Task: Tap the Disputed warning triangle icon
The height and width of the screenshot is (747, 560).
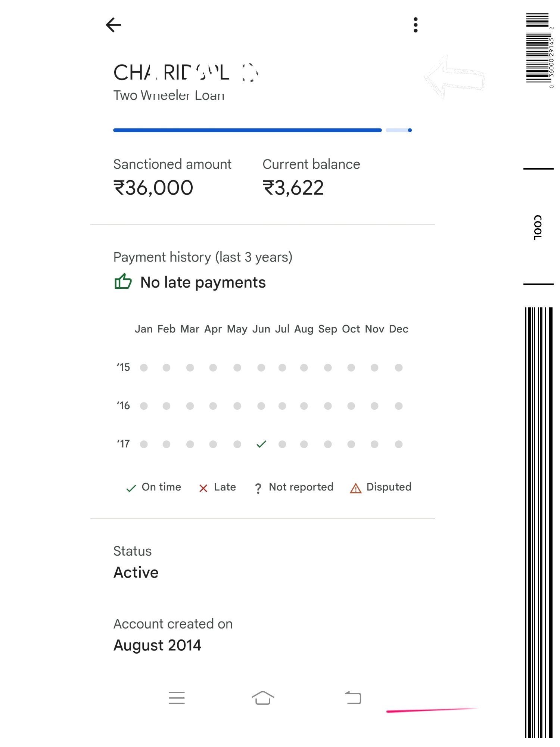Action: (355, 488)
